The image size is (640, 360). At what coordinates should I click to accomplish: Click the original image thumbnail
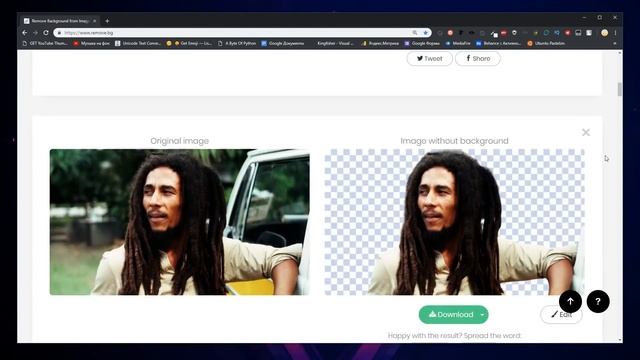180,222
